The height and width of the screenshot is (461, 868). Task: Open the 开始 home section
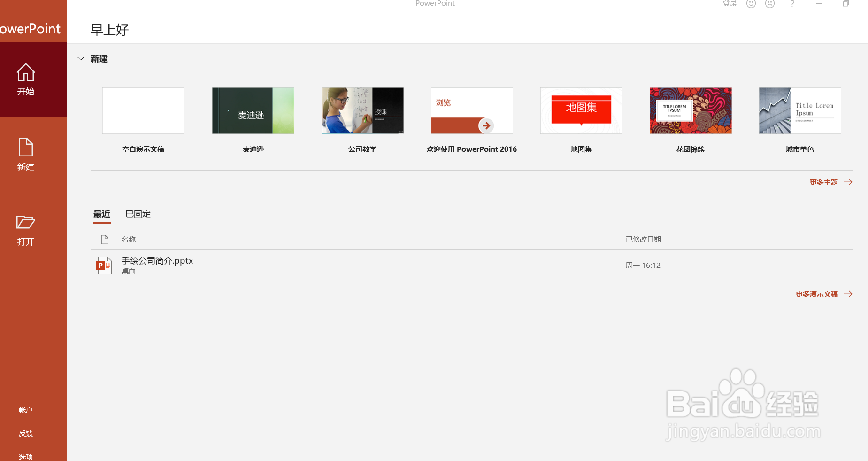tap(26, 79)
